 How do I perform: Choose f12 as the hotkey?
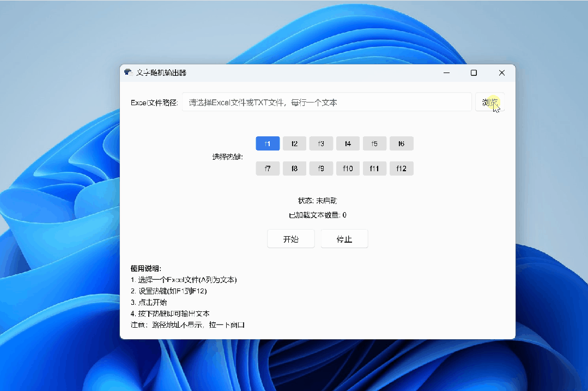point(401,168)
